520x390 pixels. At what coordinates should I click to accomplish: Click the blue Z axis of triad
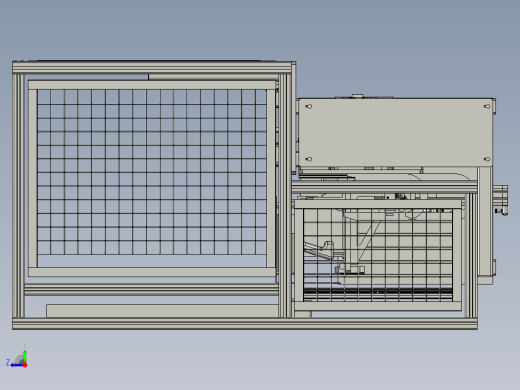click(16, 365)
